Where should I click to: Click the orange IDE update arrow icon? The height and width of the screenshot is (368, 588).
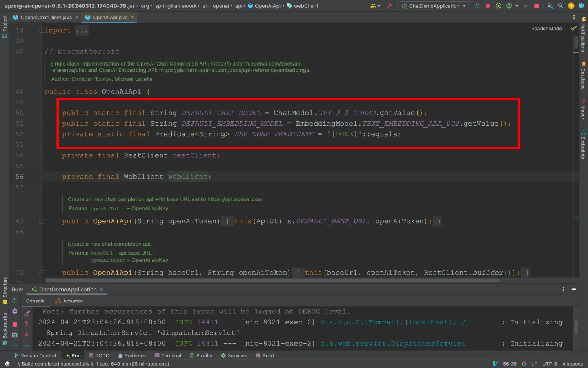[x=571, y=6]
